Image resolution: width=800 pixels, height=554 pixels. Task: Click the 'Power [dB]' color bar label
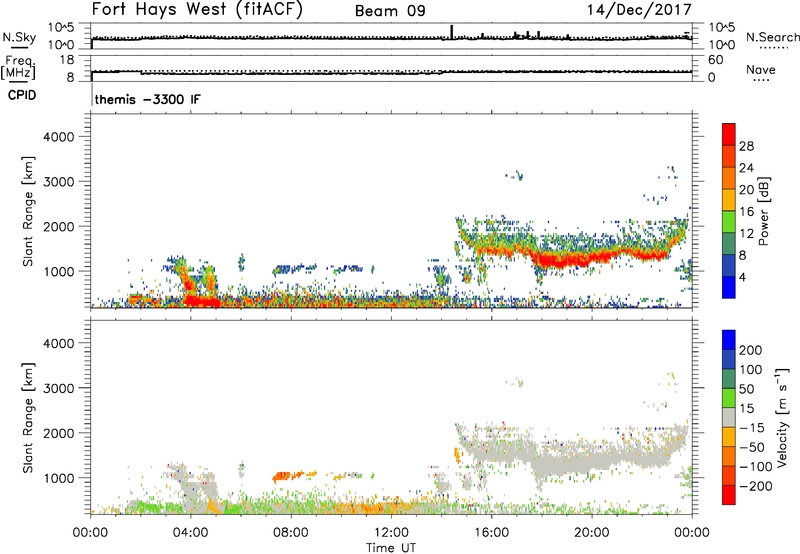click(x=763, y=211)
